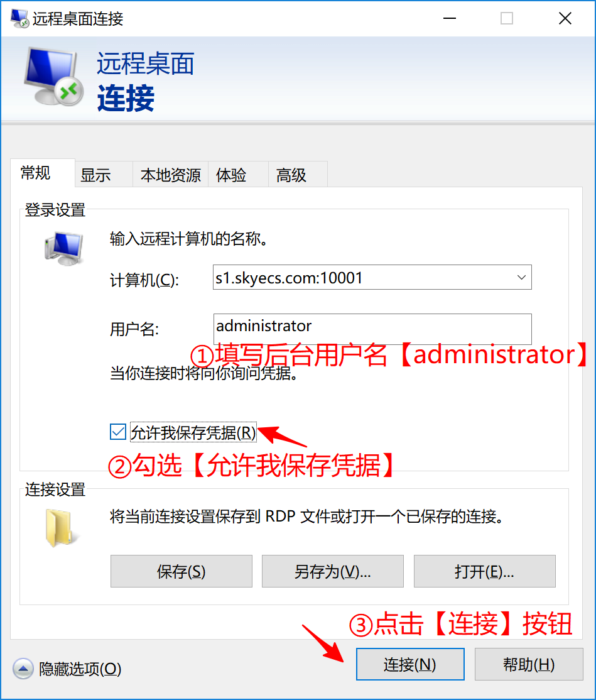Viewport: 596px width, 700px height.
Task: Click the Remote Desktop title bar icon
Action: (20, 18)
